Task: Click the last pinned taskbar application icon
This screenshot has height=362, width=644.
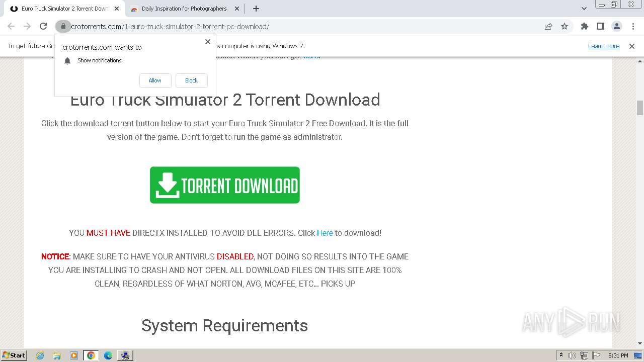Action: coord(125,355)
